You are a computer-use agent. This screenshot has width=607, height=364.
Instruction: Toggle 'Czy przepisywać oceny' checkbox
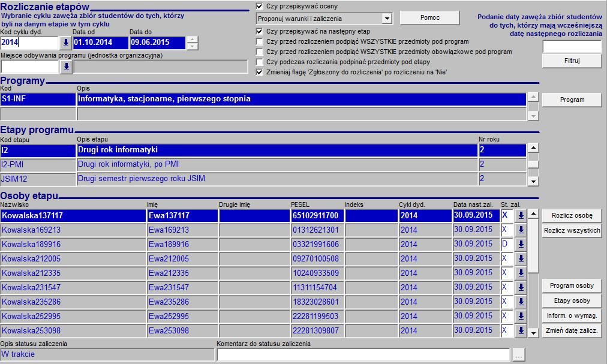259,6
